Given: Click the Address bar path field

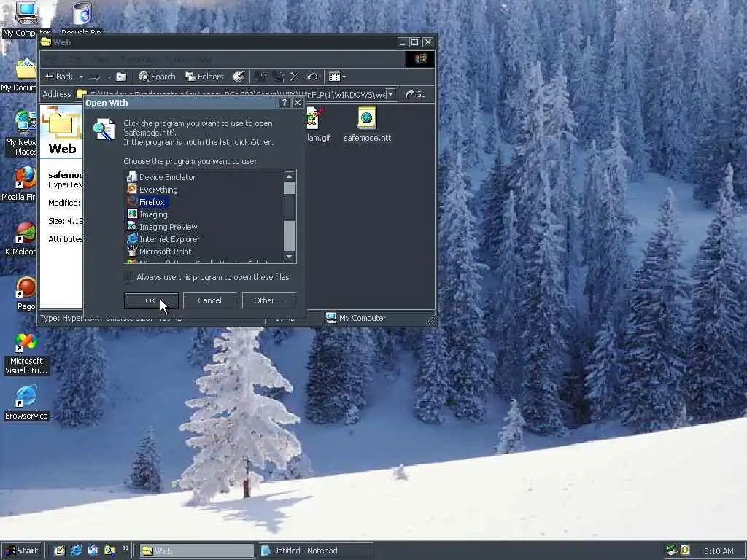Looking at the screenshot, I should (237, 94).
